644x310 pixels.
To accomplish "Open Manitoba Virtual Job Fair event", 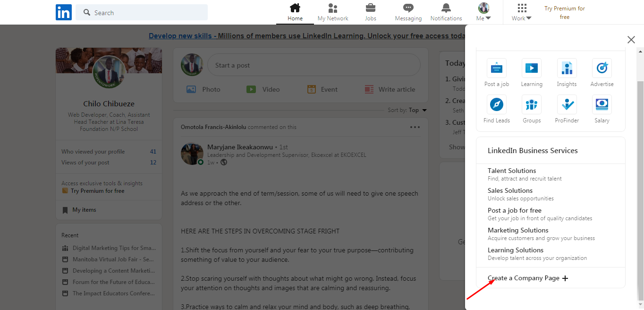I will tap(108, 259).
